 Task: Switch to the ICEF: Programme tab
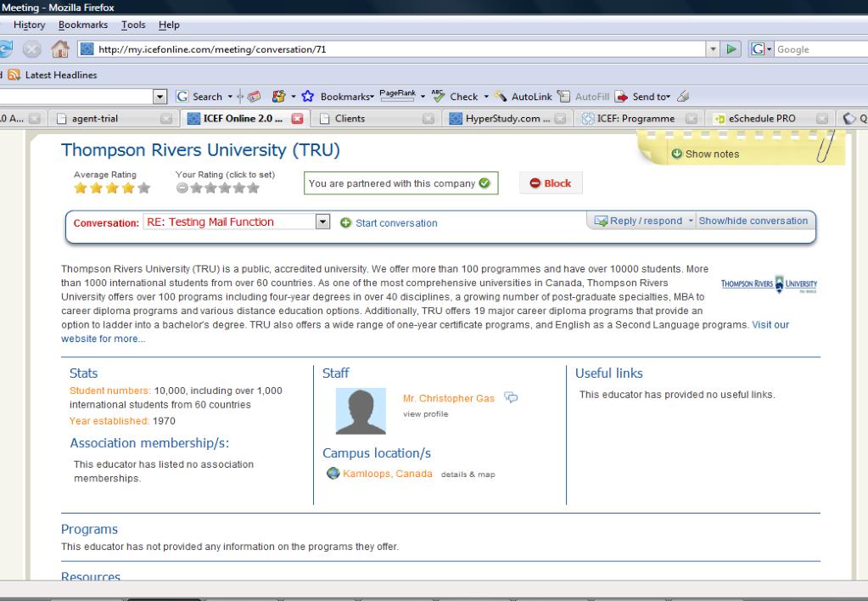tap(638, 119)
